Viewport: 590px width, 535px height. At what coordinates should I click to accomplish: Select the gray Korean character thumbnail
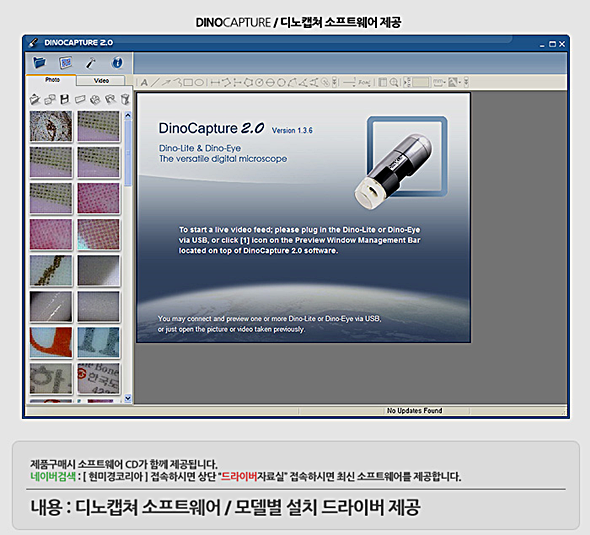tap(51, 378)
